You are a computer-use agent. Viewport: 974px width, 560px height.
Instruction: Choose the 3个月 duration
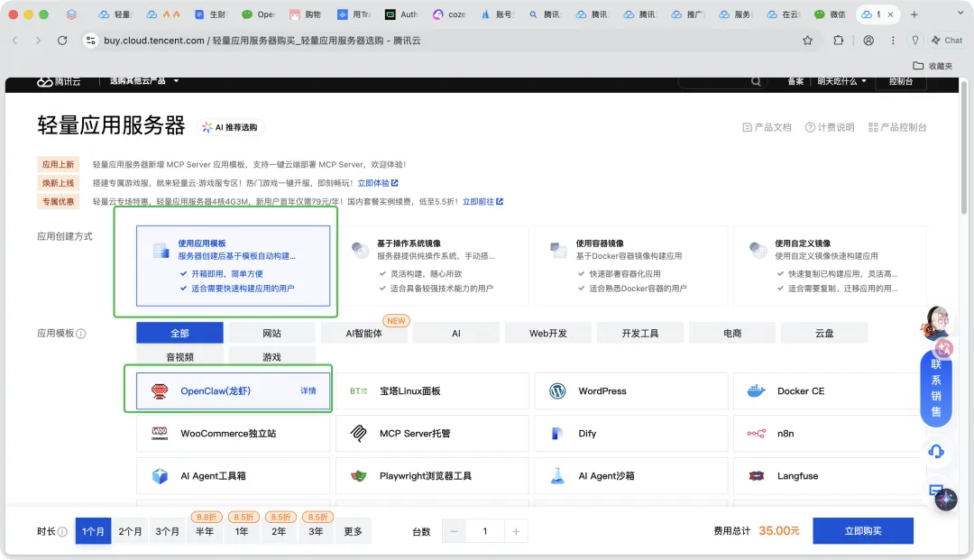tap(167, 531)
